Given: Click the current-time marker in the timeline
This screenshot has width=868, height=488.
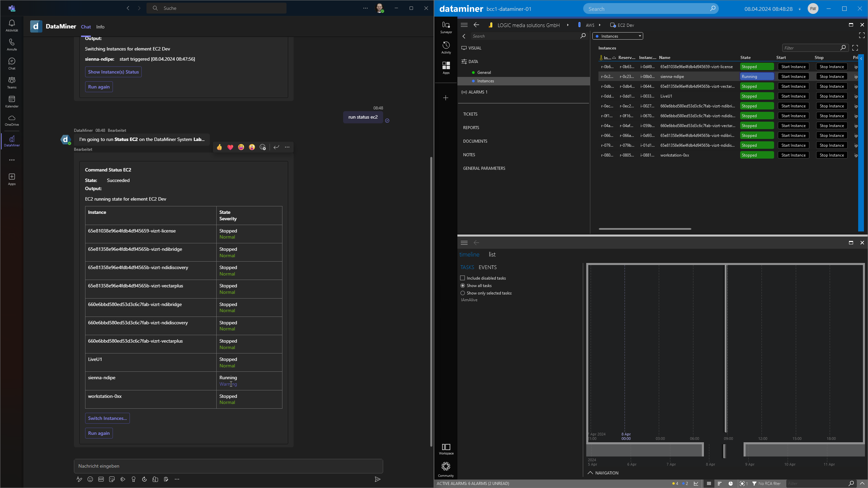Looking at the screenshot, I should (x=726, y=349).
